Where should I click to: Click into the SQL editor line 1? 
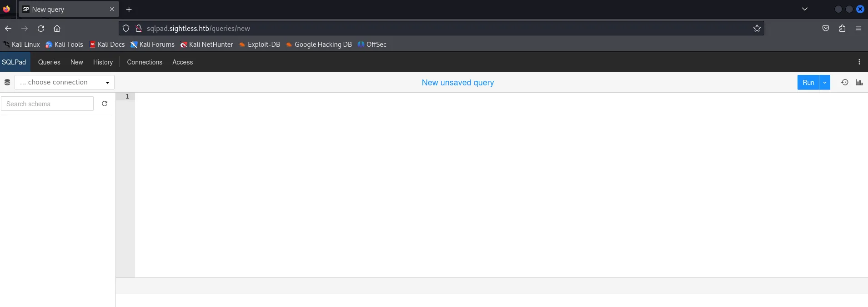click(500, 96)
